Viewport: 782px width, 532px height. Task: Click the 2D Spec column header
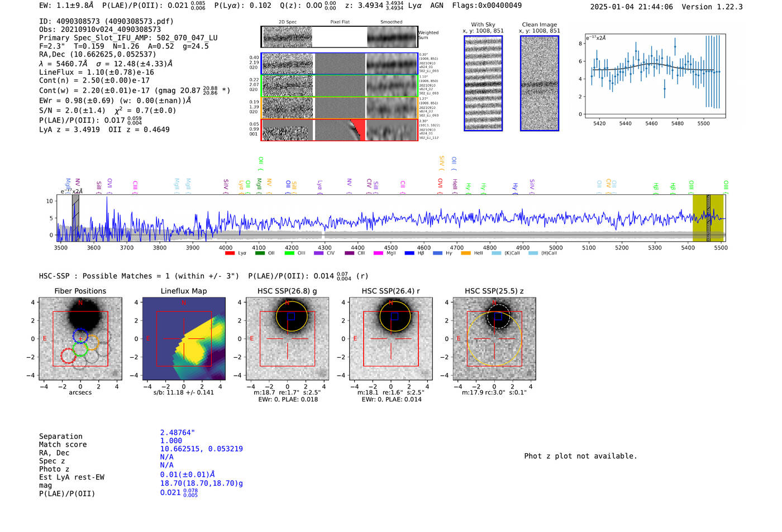(288, 22)
